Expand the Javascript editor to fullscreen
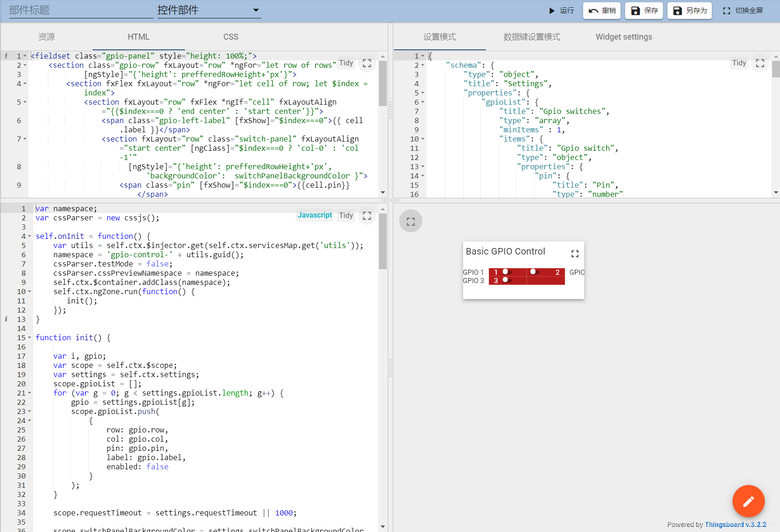Image resolution: width=780 pixels, height=532 pixels. point(367,216)
